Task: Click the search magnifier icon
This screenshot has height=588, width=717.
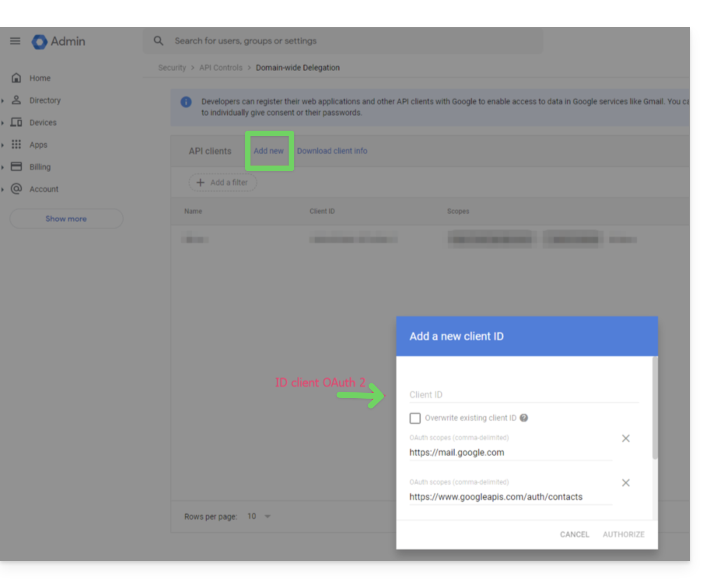Action: tap(158, 41)
